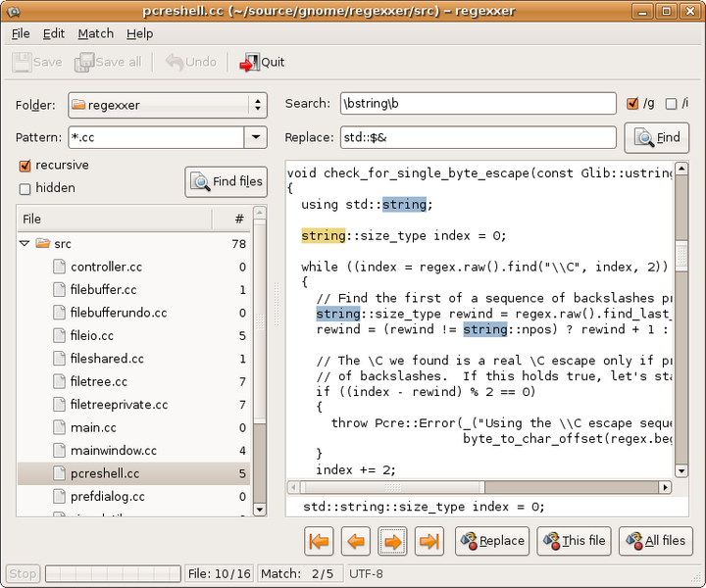The height and width of the screenshot is (588, 706).
Task: Click the disabled Save toolbar button
Action: [x=37, y=62]
